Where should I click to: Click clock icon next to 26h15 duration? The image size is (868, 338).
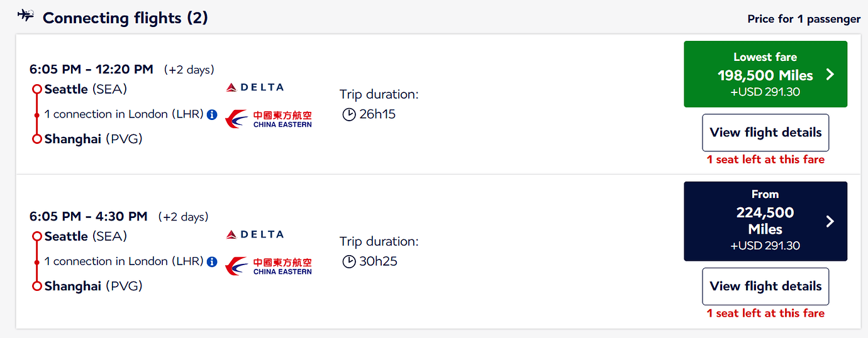tap(349, 114)
